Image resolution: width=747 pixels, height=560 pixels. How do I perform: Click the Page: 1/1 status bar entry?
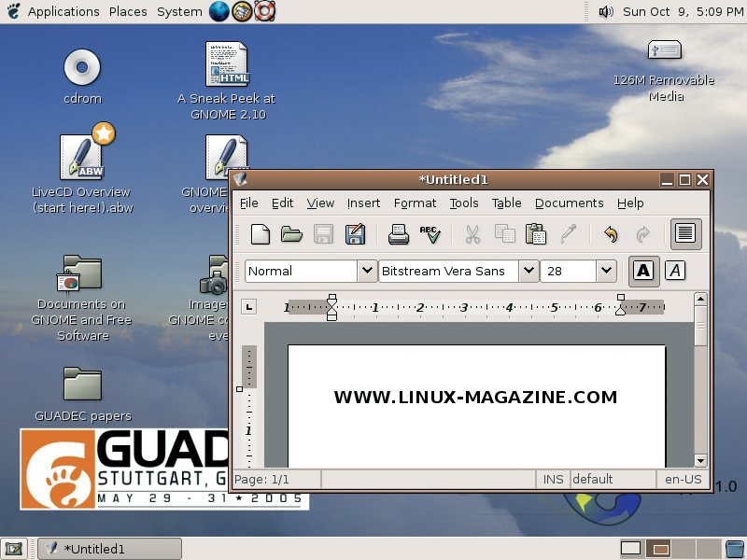tap(275, 479)
